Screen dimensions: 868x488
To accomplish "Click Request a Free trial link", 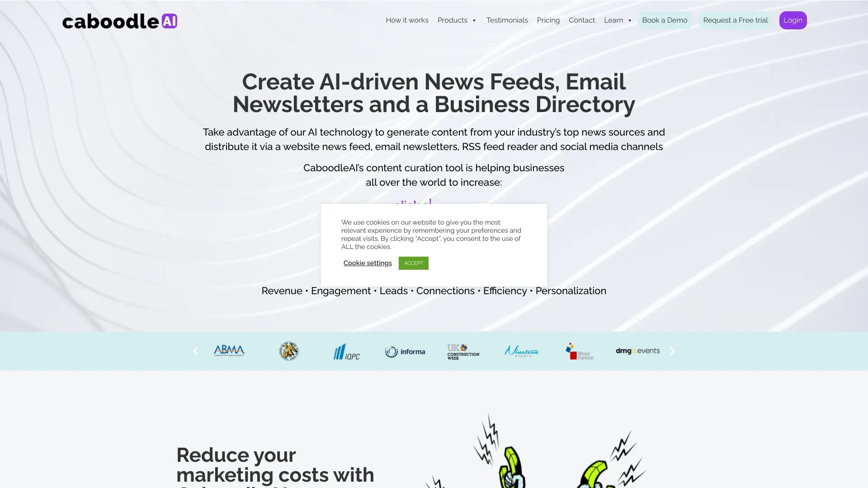I will (x=736, y=20).
